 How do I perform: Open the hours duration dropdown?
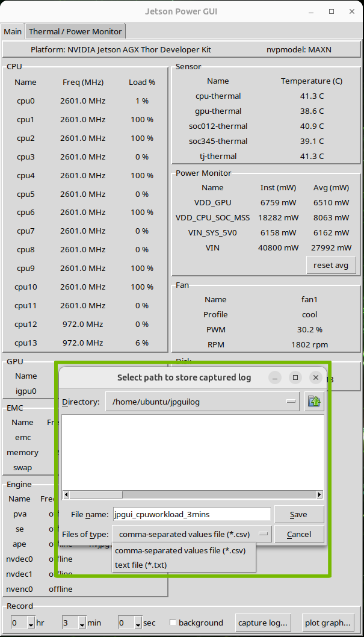[x=31, y=623]
